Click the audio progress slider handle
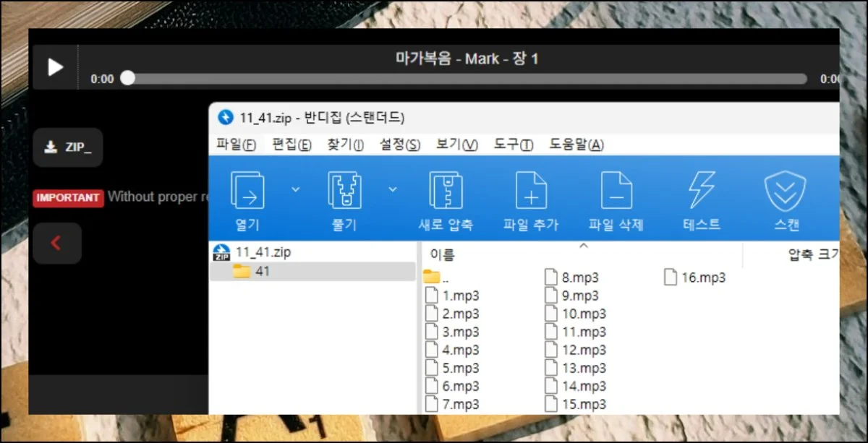This screenshot has width=868, height=443. click(127, 78)
